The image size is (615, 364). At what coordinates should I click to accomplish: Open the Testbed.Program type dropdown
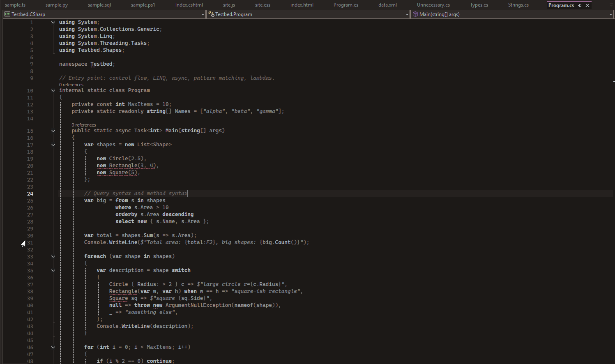click(x=407, y=14)
